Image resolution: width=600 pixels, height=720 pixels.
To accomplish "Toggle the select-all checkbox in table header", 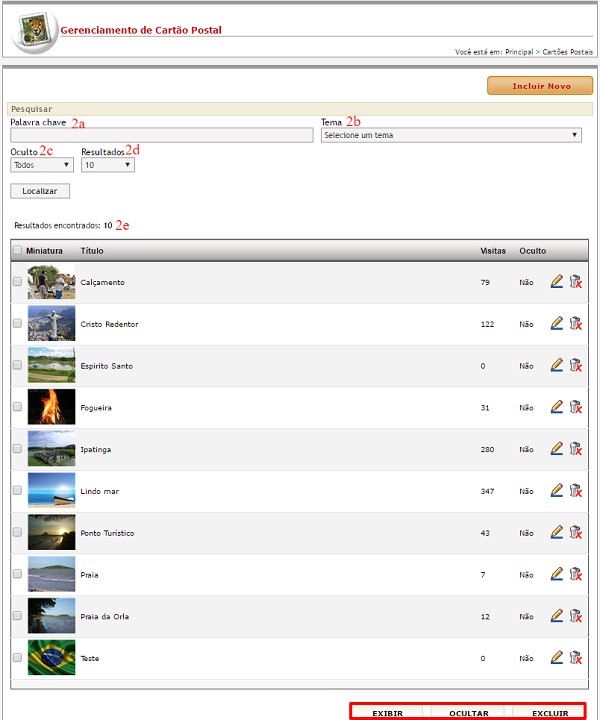I will (17, 250).
